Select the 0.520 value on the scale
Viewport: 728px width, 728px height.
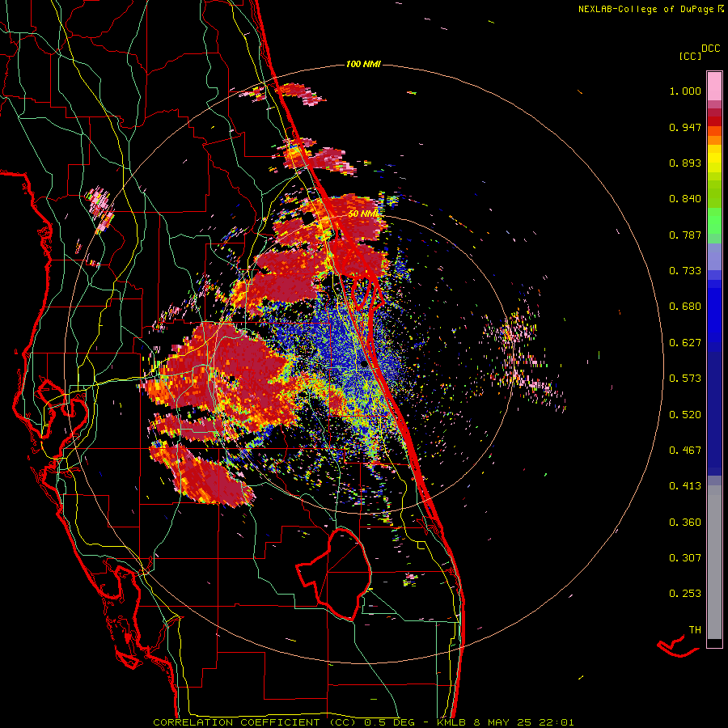[x=685, y=415]
